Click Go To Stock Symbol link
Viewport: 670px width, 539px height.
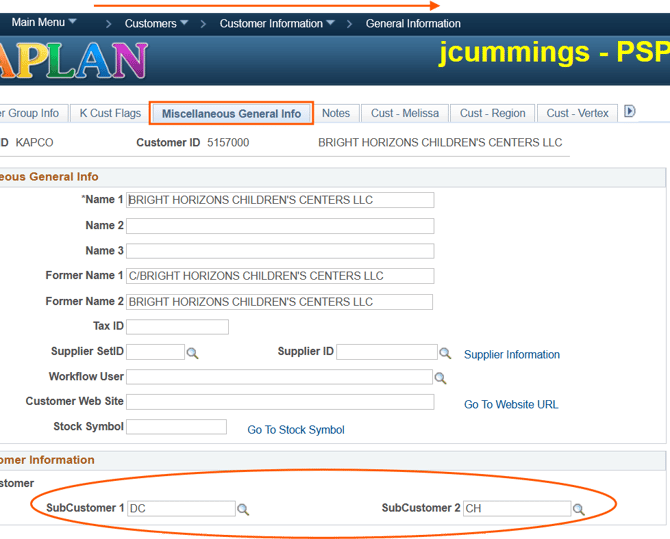296,430
